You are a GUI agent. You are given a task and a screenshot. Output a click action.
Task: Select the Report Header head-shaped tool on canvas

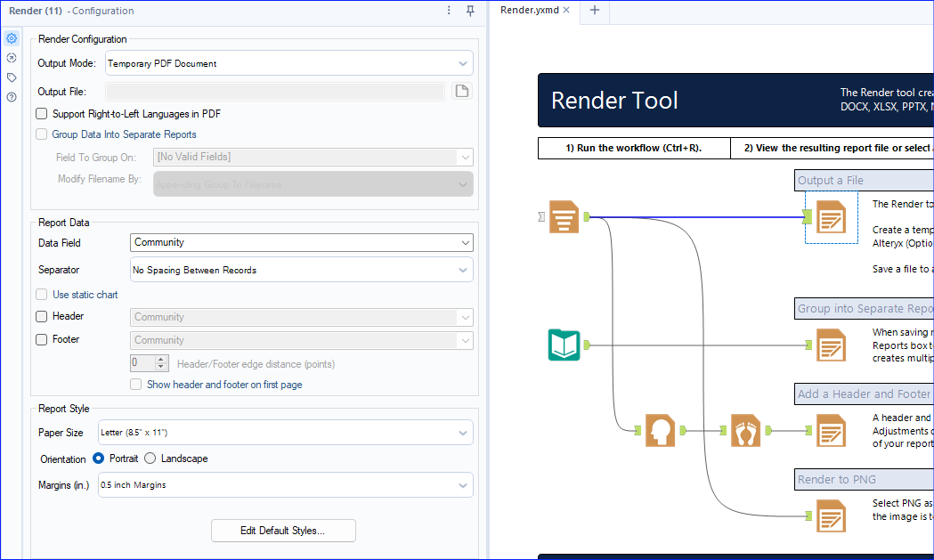click(x=659, y=430)
